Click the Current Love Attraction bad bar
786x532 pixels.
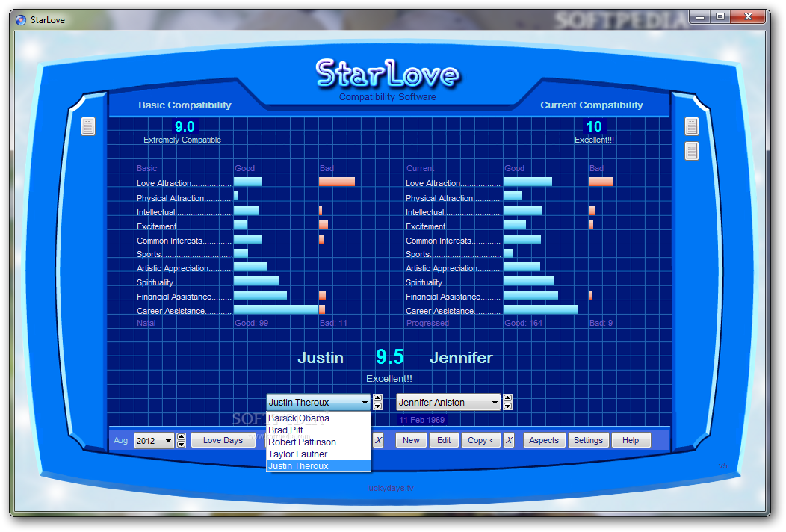coord(601,182)
